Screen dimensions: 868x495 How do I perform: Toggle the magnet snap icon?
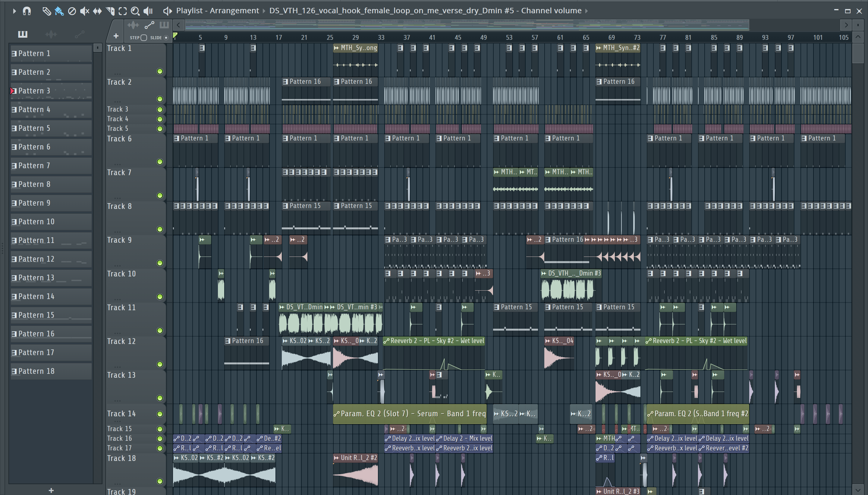pos(27,11)
